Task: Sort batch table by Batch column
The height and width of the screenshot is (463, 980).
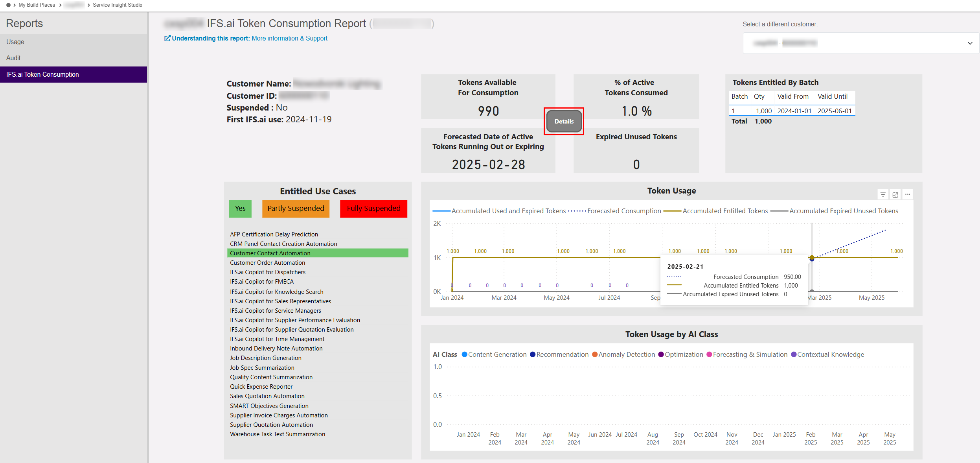Action: point(739,96)
